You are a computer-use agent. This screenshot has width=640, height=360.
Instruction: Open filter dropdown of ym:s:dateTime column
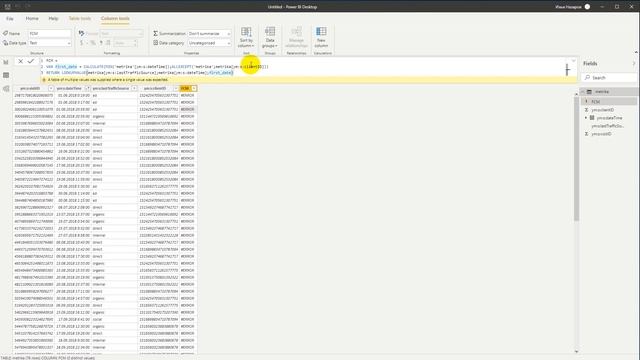pos(87,89)
